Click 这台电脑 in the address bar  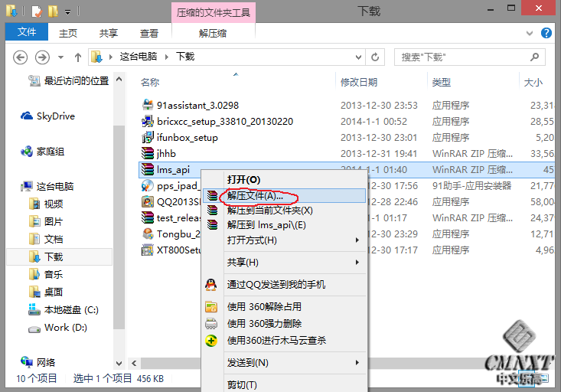click(139, 57)
